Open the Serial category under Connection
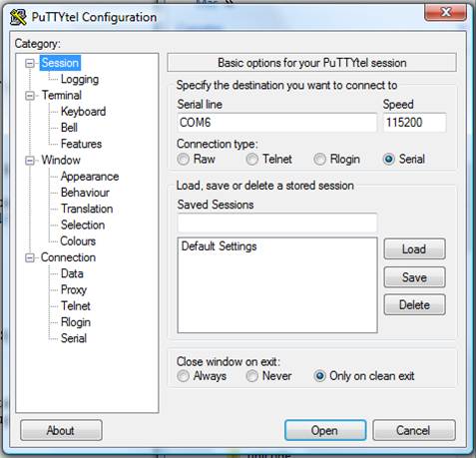This screenshot has width=476, height=458. 74,338
